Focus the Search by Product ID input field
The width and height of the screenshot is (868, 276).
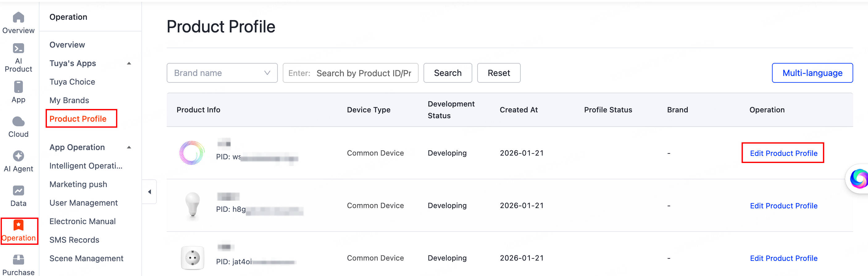pyautogui.click(x=363, y=73)
